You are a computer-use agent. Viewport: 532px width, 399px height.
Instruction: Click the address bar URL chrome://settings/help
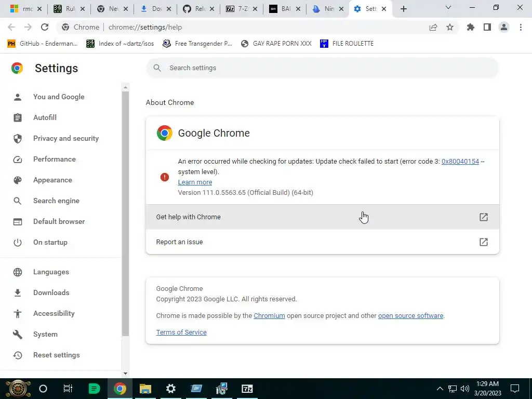pyautogui.click(x=145, y=27)
